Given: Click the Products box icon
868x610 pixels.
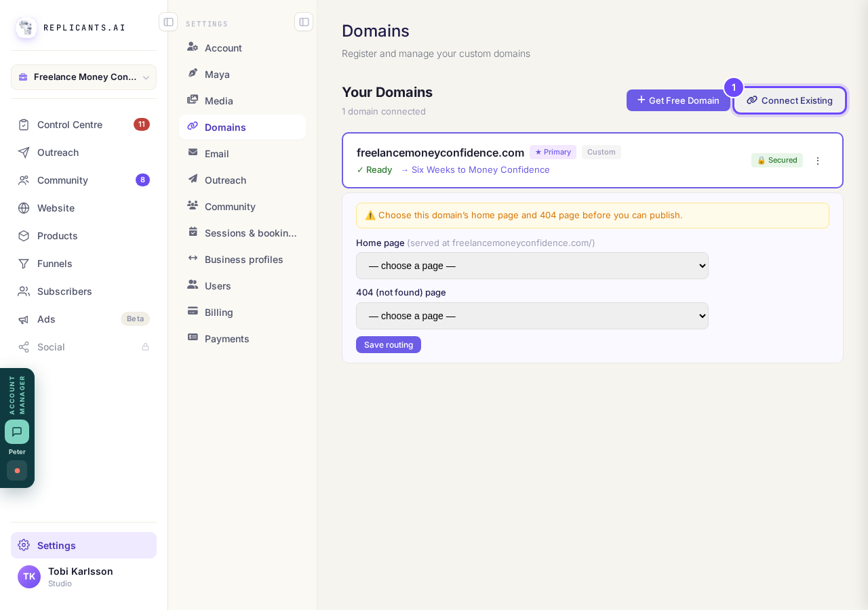Looking at the screenshot, I should [24, 236].
